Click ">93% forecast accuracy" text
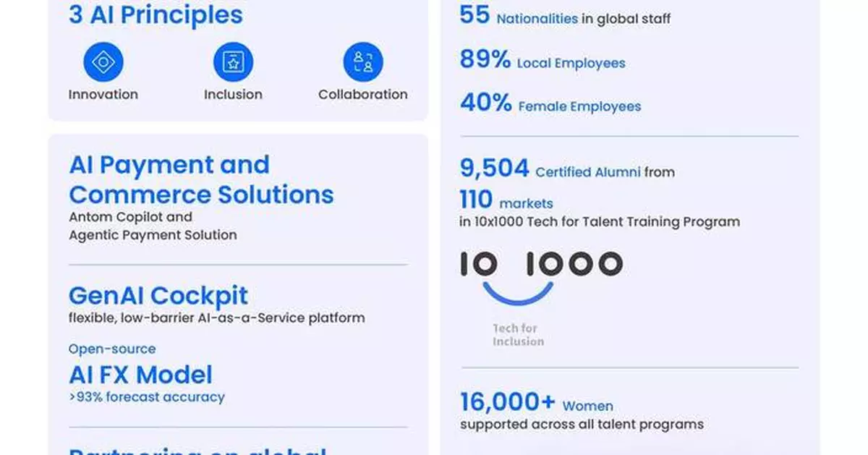The image size is (868, 455). click(147, 397)
